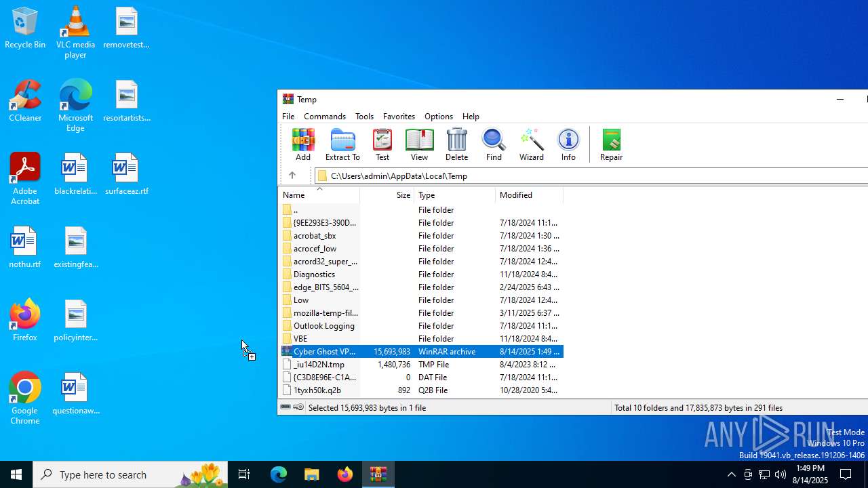This screenshot has width=868, height=488.
Task: Open File Explorer from taskbar
Action: click(311, 474)
